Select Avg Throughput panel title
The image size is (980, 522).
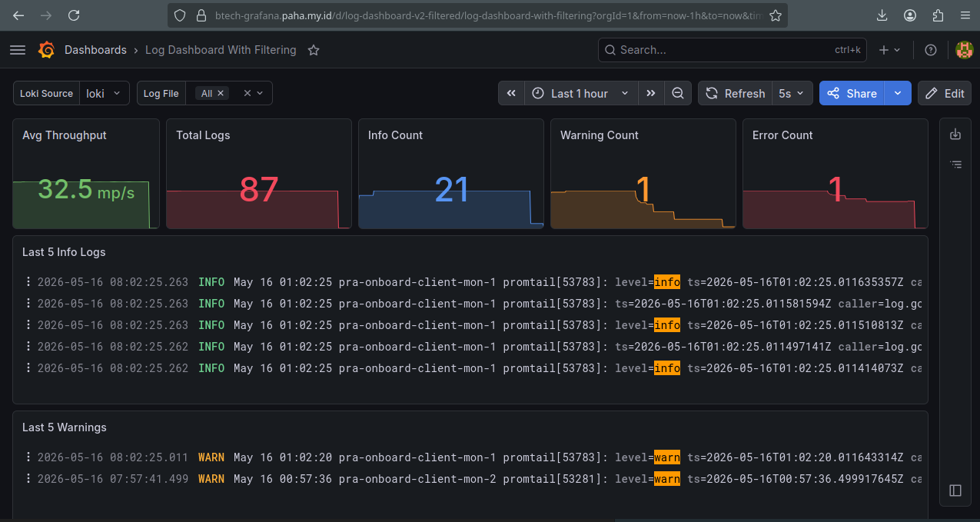pos(65,135)
